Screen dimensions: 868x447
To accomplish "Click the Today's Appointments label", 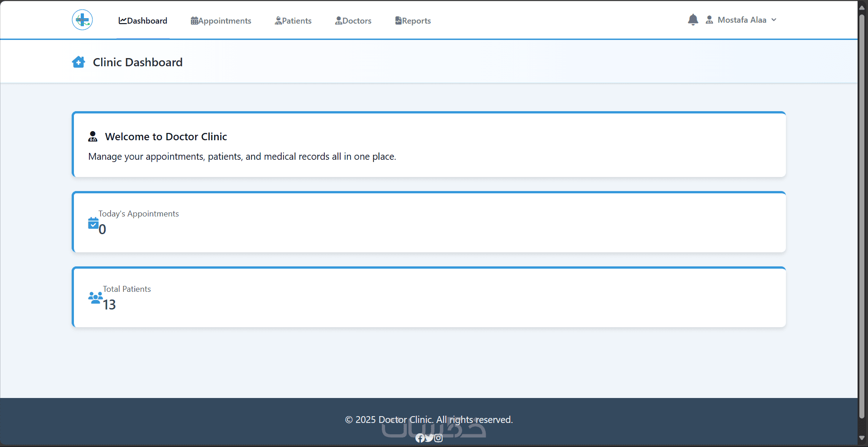I will [x=139, y=214].
